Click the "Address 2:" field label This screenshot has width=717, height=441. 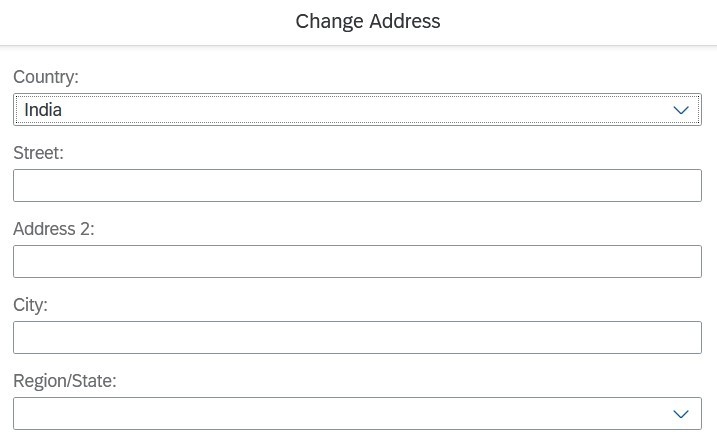(x=54, y=229)
